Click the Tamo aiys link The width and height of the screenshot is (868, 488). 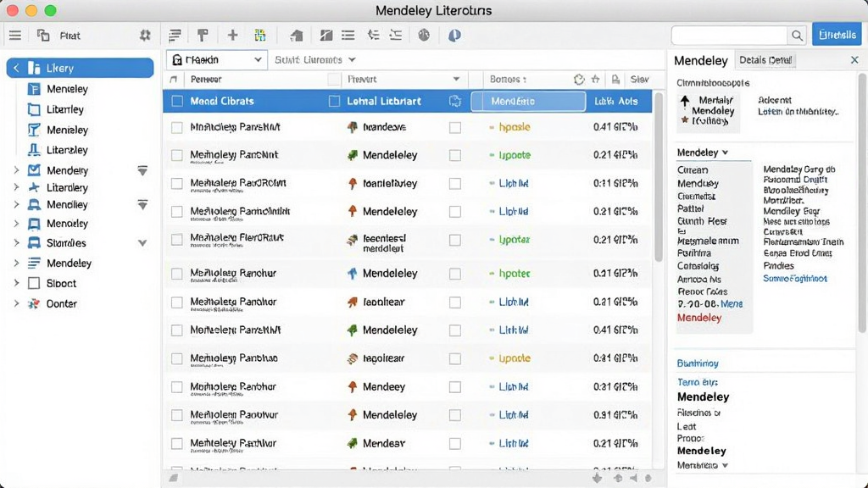(698, 382)
